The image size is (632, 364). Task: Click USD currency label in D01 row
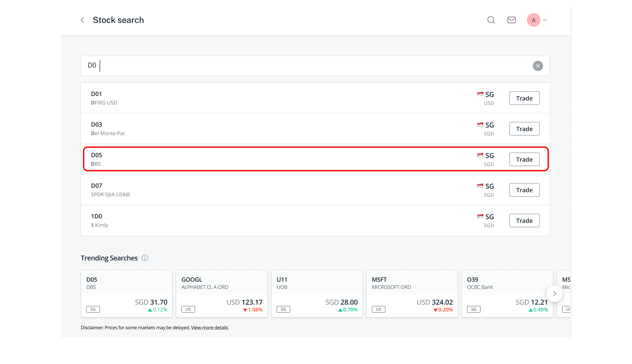point(489,103)
